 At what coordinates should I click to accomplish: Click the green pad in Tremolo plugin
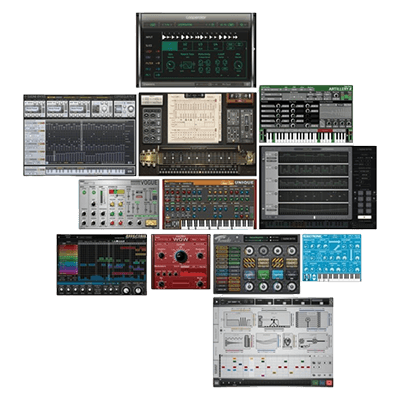263,275
